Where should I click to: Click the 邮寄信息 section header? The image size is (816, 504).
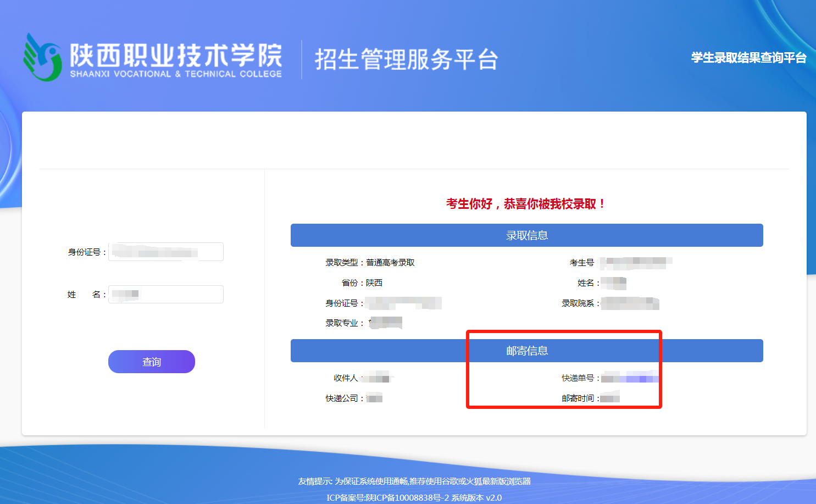[526, 351]
